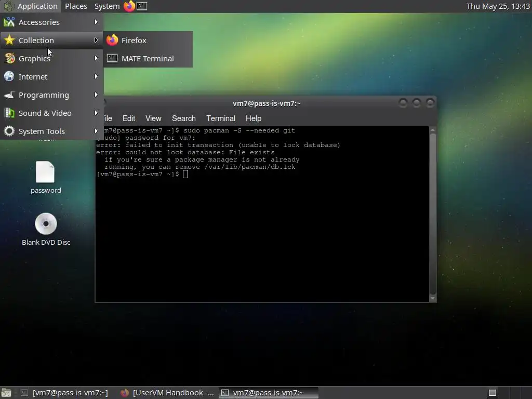Select the password file on desktop

click(46, 178)
